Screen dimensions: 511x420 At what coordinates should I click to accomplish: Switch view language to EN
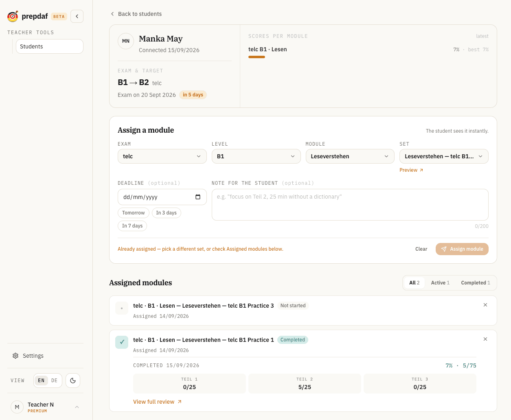41,381
